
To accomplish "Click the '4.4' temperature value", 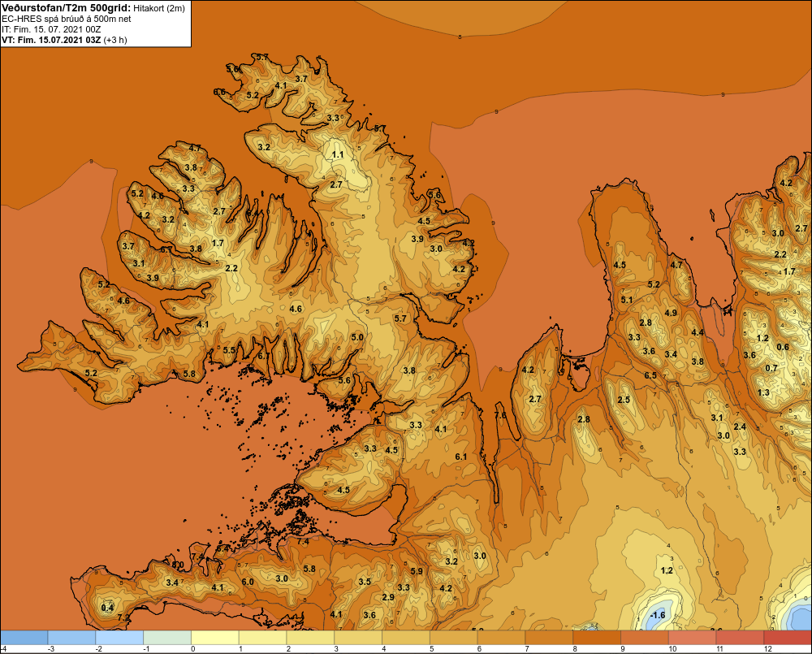I will (698, 332).
